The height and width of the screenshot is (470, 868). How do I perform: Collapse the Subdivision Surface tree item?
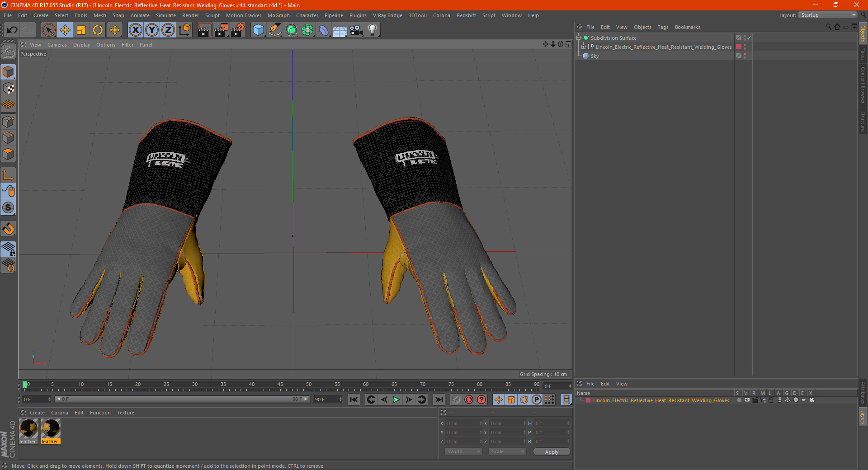(x=579, y=38)
